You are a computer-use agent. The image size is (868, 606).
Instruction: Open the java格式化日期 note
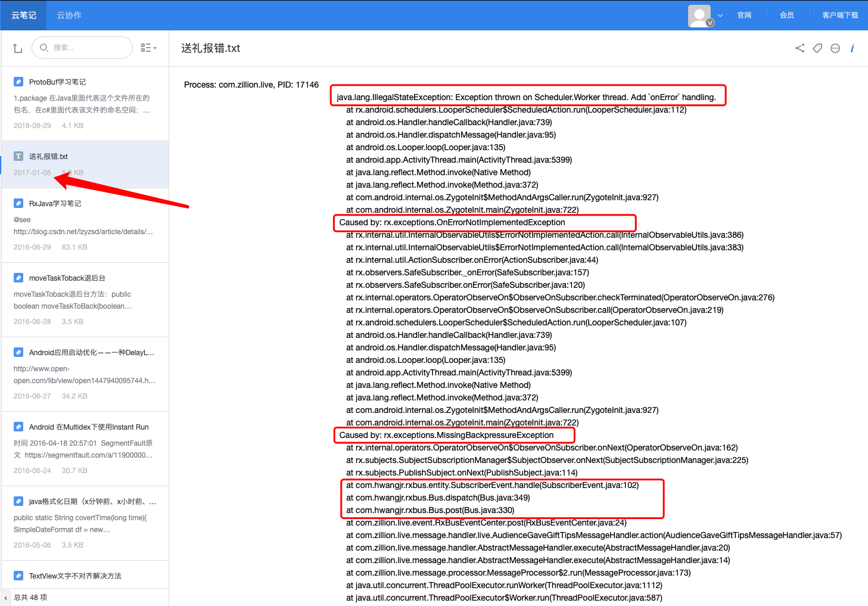point(85,523)
